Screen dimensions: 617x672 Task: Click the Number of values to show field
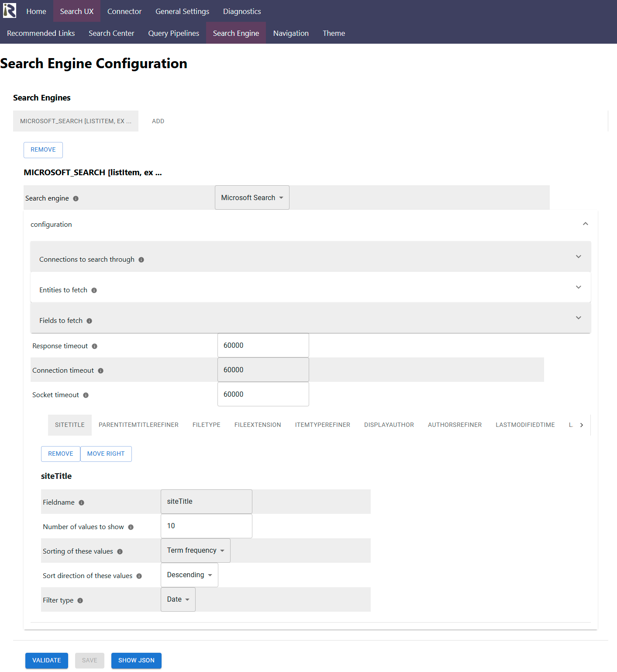click(x=207, y=526)
